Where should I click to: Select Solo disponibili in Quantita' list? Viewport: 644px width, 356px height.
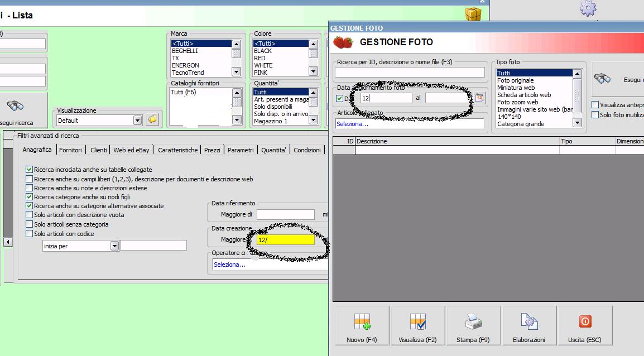(273, 107)
